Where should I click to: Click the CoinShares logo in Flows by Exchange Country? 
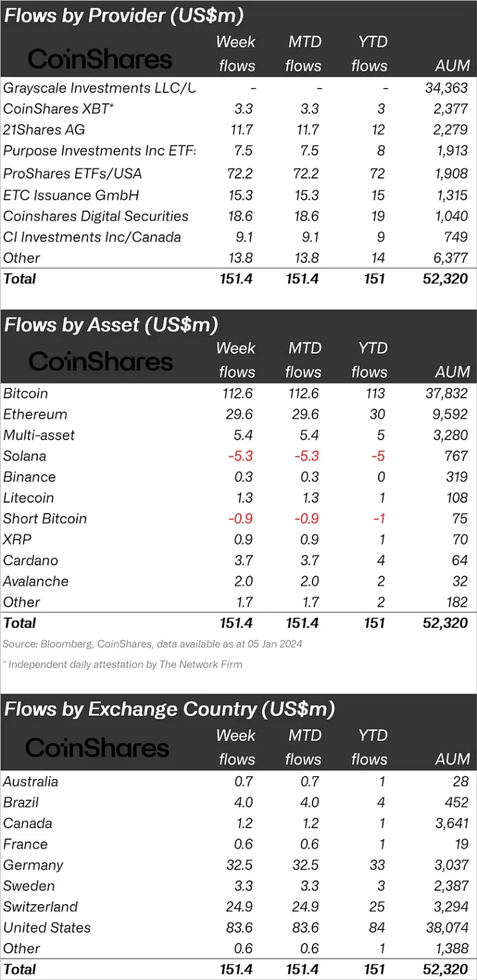point(97,747)
